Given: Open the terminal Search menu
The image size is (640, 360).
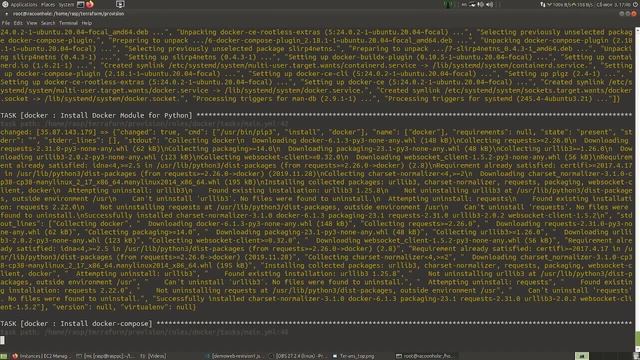Looking at the screenshot, I should click(x=48, y=23).
